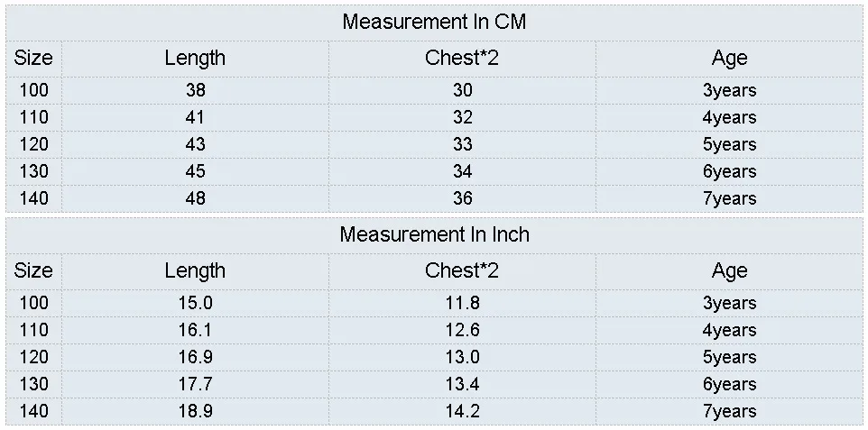Click the 'Measurement In CM' title
This screenshot has width=868, height=430.
tap(434, 23)
